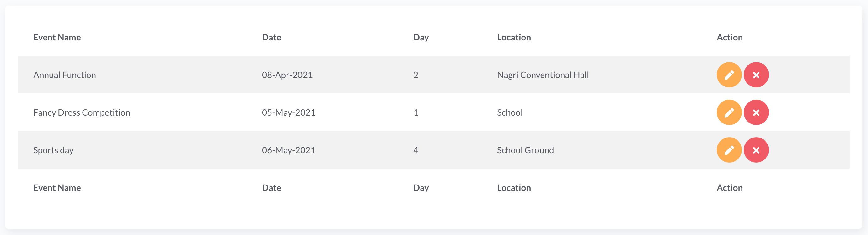Click the Action label in table footer

point(729,188)
